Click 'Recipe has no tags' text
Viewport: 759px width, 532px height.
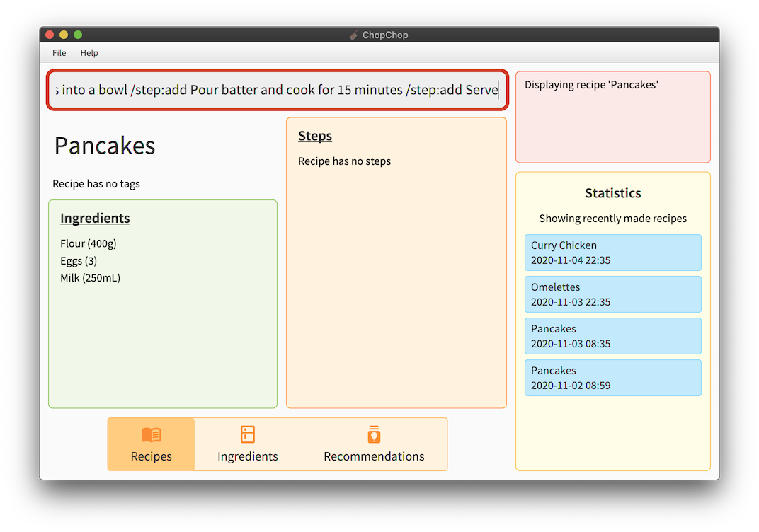point(96,184)
